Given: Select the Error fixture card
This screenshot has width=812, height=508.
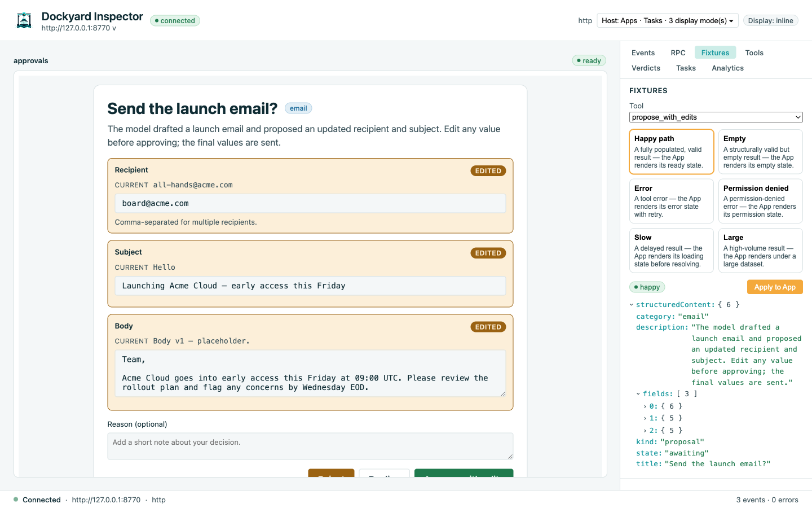Looking at the screenshot, I should pyautogui.click(x=671, y=201).
